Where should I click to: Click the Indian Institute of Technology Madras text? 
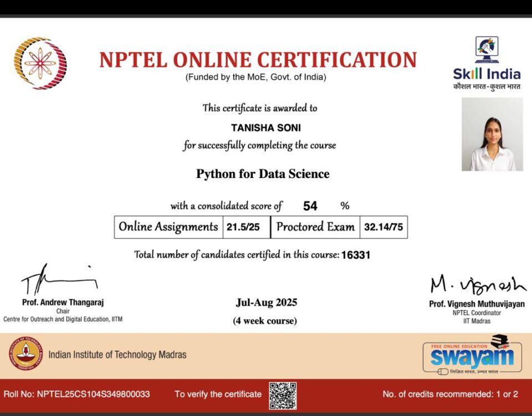pyautogui.click(x=117, y=354)
